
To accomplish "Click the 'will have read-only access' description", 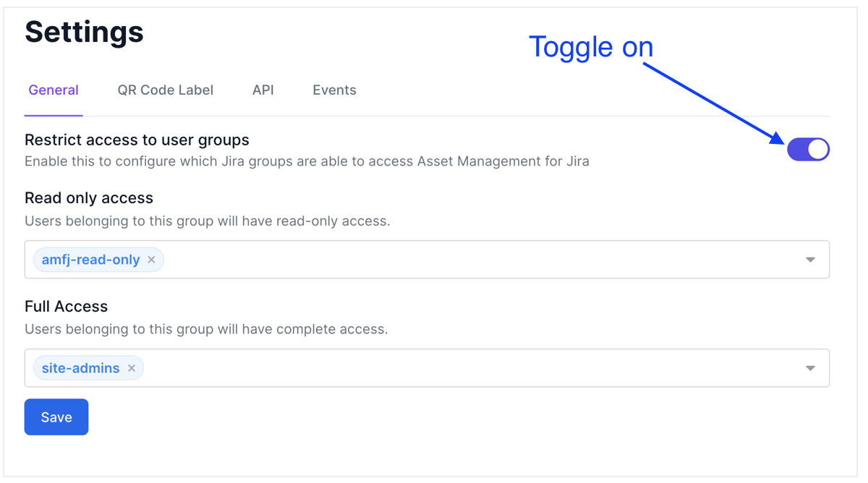I will 207,221.
